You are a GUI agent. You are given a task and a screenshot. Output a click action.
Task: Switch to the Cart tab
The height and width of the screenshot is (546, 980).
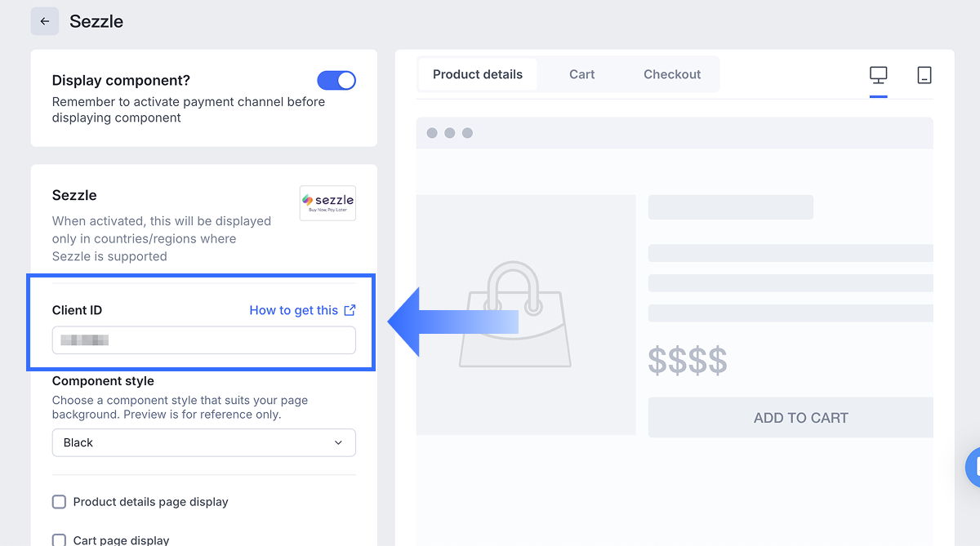581,74
